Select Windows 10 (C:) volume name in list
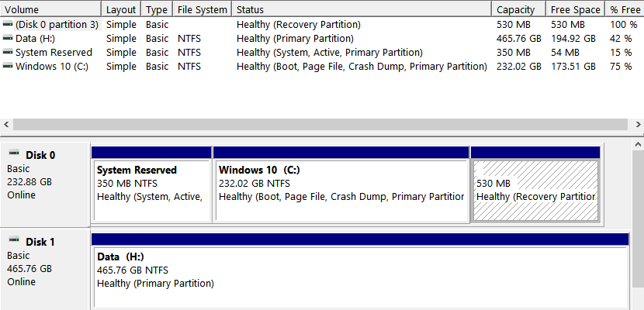 pos(52,67)
